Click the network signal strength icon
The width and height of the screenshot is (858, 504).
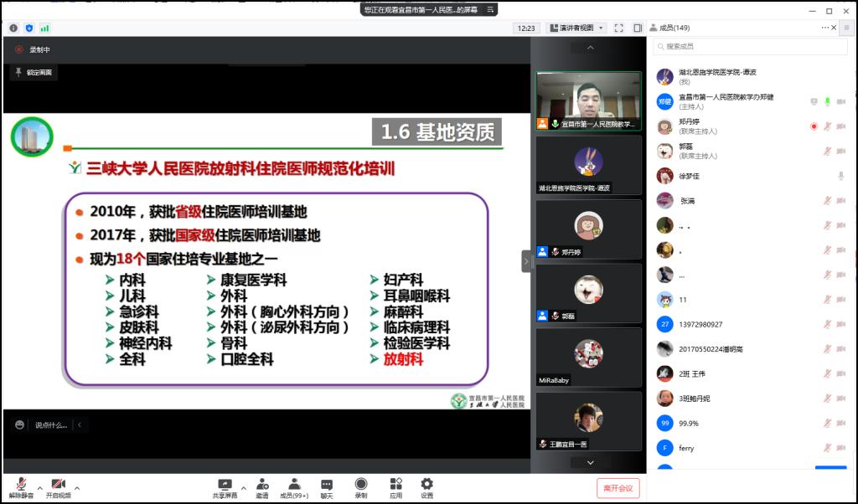[44, 28]
